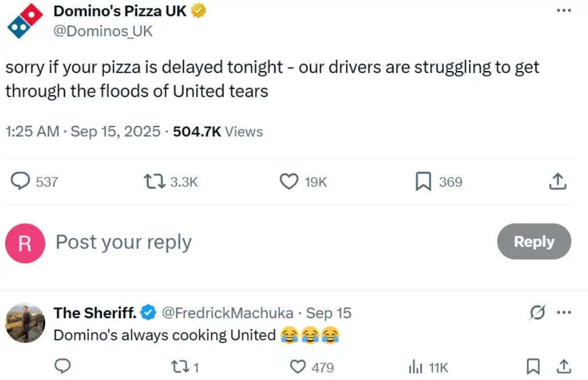The height and width of the screenshot is (380, 588).
Task: Open more options menu on Domino's tweet
Action: click(x=563, y=11)
